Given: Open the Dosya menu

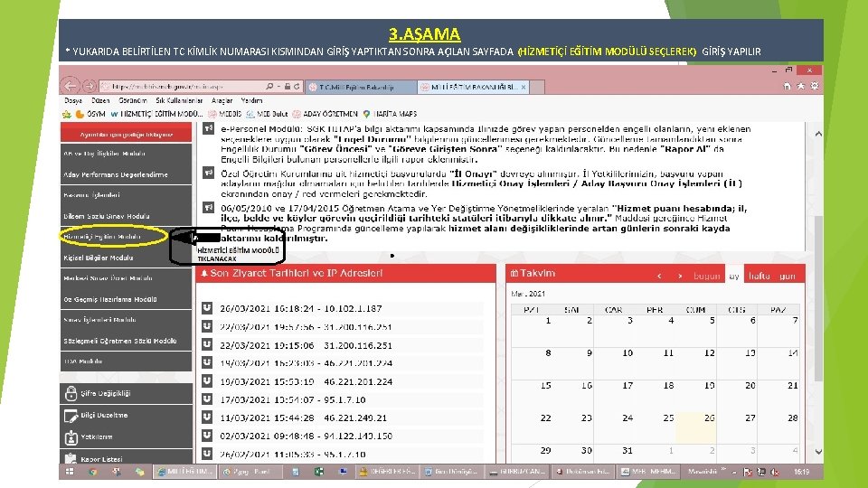Looking at the screenshot, I should point(73,100).
